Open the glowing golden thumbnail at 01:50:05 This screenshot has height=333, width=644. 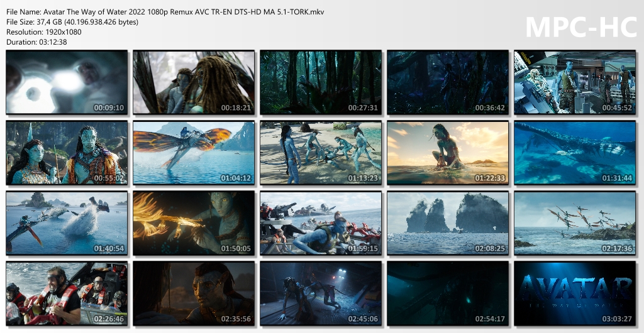tap(194, 223)
